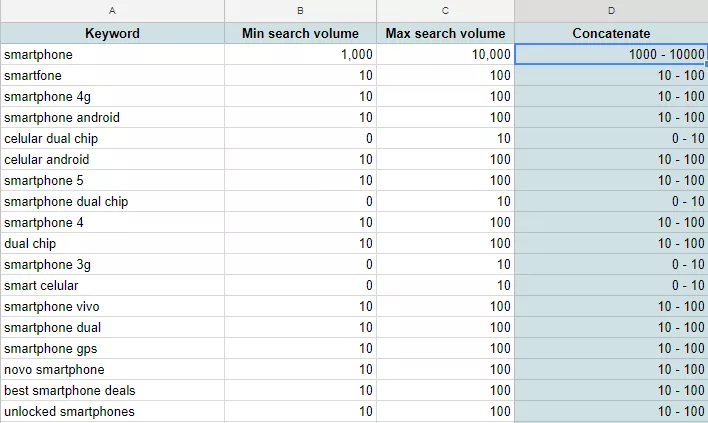
Task: Select the 'celular android' cell
Action: click(x=112, y=159)
